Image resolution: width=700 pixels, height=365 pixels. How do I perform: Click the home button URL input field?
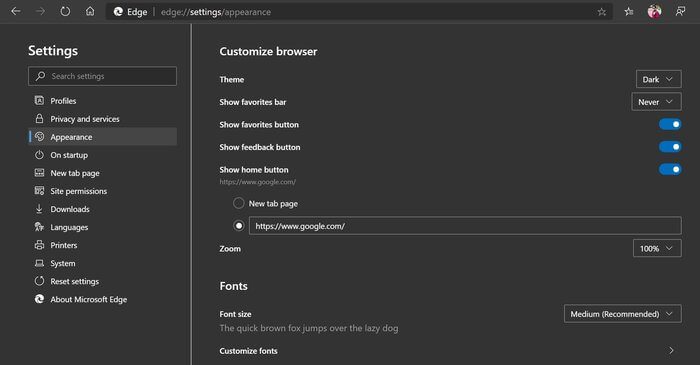click(465, 226)
